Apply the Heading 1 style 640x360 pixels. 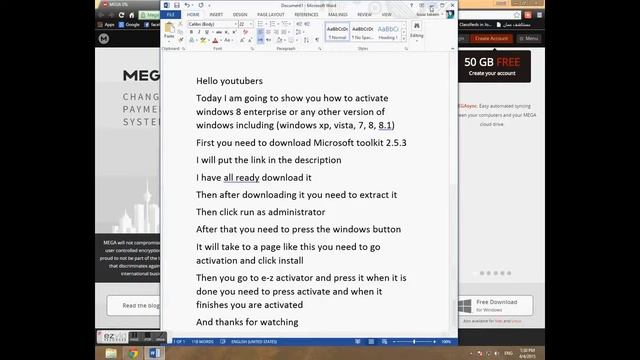(388, 32)
